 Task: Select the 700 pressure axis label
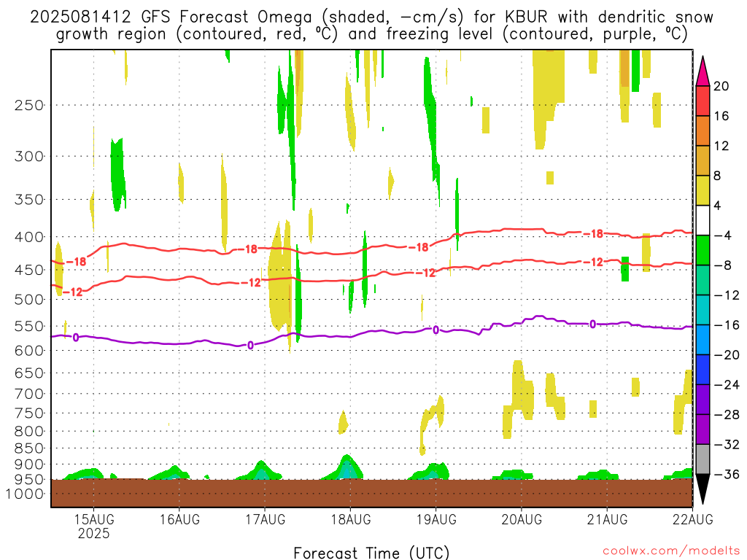click(29, 394)
